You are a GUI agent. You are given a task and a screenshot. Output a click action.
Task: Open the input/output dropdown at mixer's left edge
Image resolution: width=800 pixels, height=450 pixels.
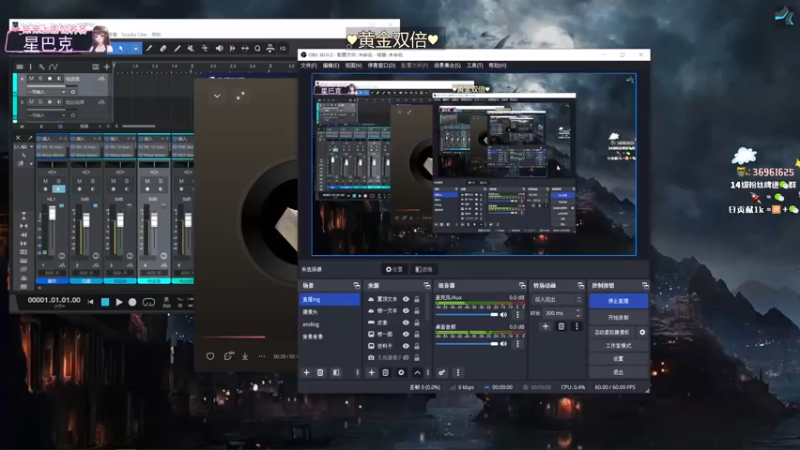(x=22, y=147)
